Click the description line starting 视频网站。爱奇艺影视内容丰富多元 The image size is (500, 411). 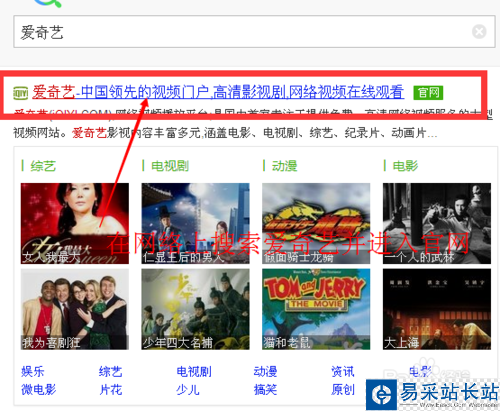(225, 133)
